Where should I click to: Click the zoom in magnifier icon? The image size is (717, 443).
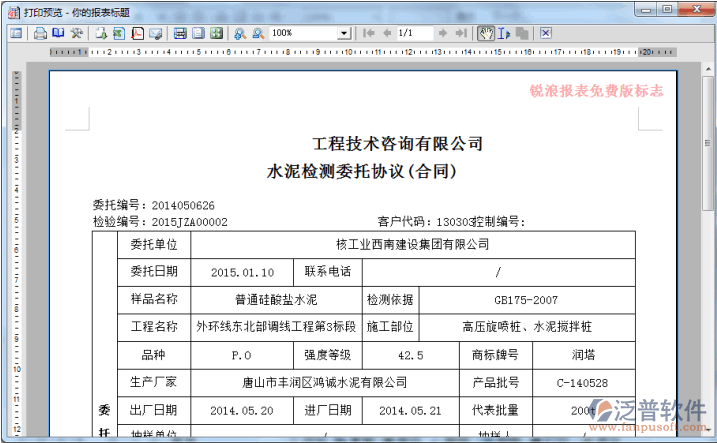click(x=240, y=33)
